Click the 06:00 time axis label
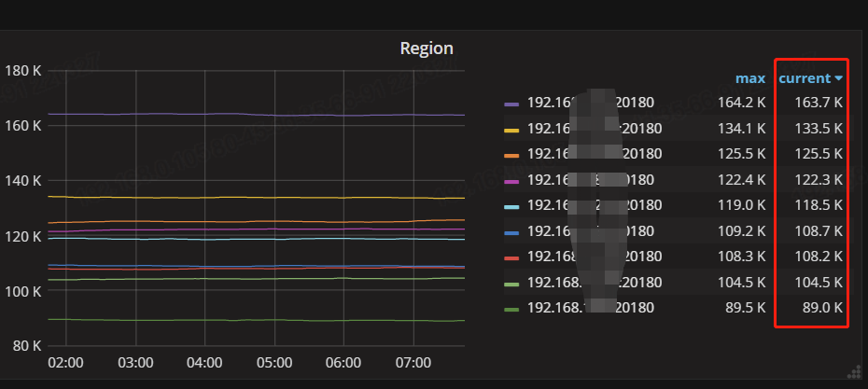 [343, 363]
